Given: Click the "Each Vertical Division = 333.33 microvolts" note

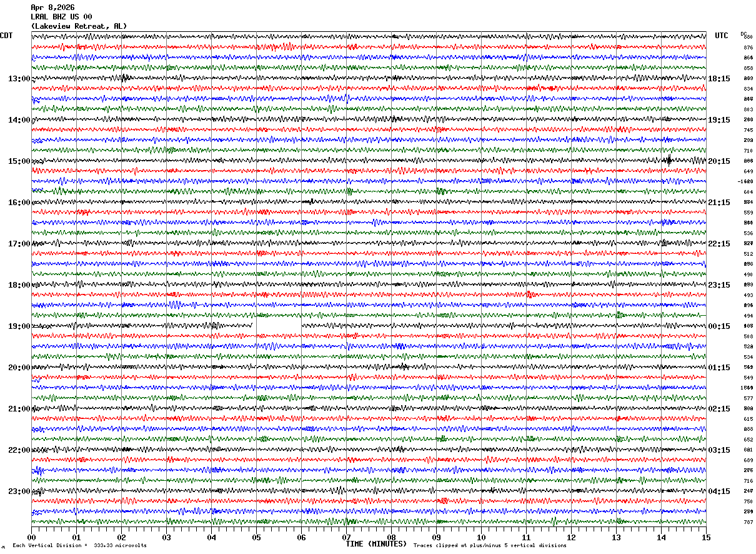Looking at the screenshot, I should (80, 546).
